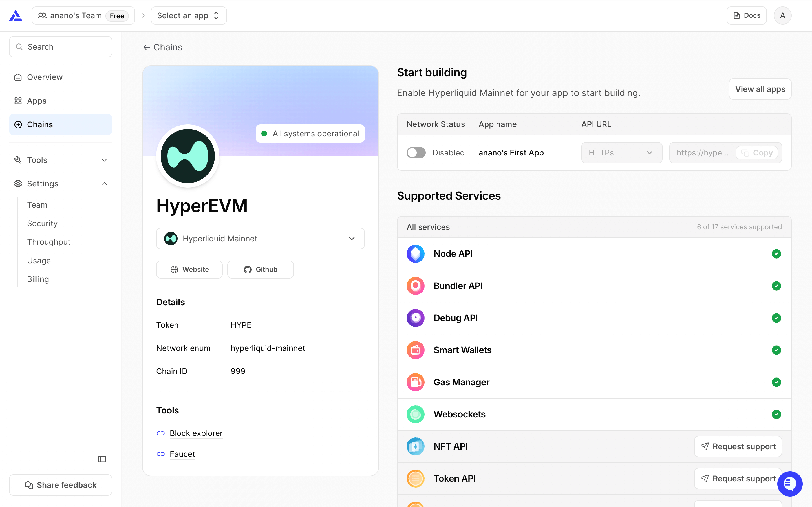Collapse the Settings sidebar section

click(x=60, y=184)
